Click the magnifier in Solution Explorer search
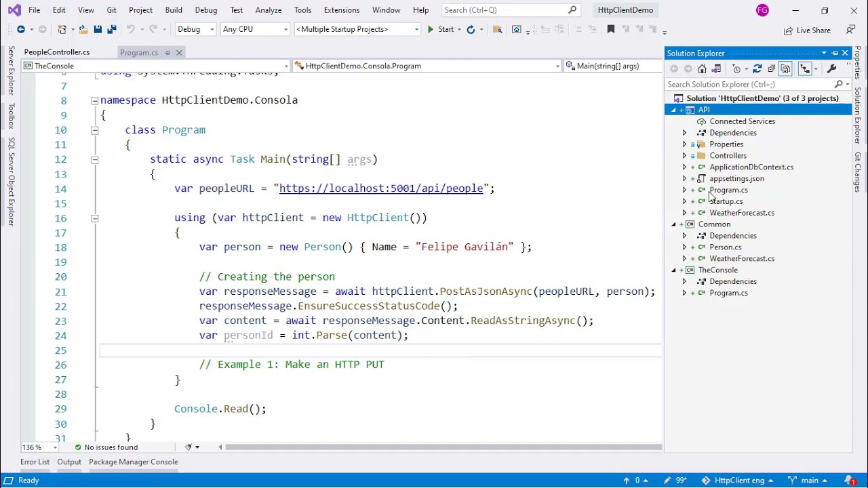868x488 pixels. click(839, 84)
